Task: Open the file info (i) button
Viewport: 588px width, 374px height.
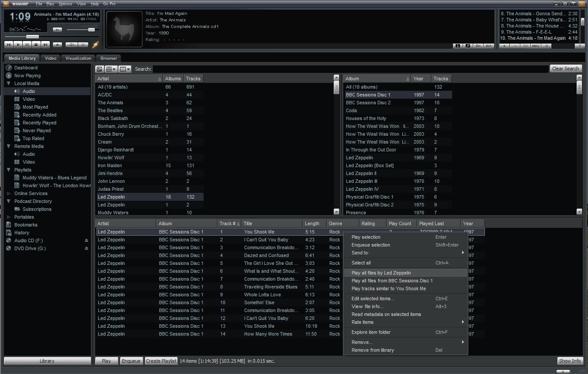Action: [458, 45]
